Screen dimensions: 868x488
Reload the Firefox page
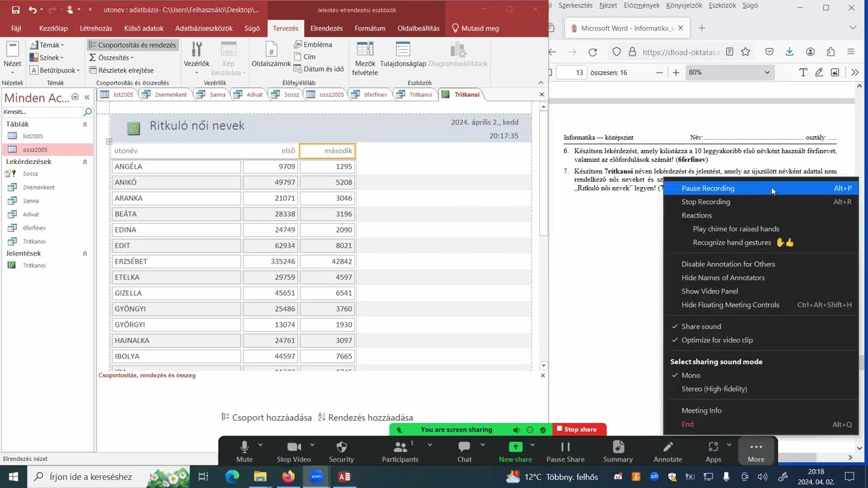pyautogui.click(x=593, y=52)
